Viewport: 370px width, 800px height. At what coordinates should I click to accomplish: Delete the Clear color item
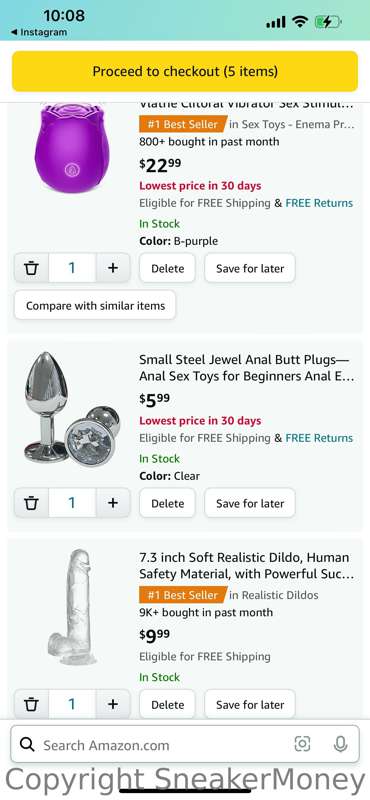click(x=167, y=503)
